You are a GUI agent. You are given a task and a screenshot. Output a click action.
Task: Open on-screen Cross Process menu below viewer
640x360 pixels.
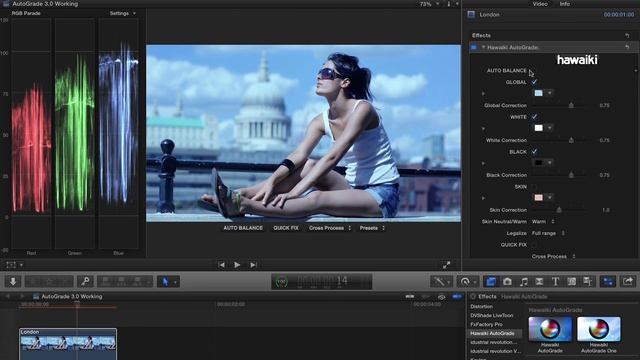[x=330, y=228]
